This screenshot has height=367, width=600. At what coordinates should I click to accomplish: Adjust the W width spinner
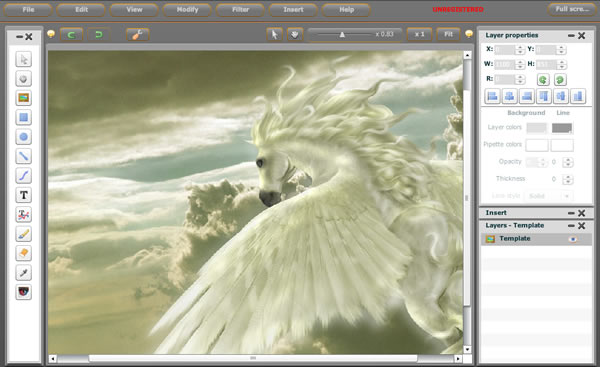pos(520,64)
